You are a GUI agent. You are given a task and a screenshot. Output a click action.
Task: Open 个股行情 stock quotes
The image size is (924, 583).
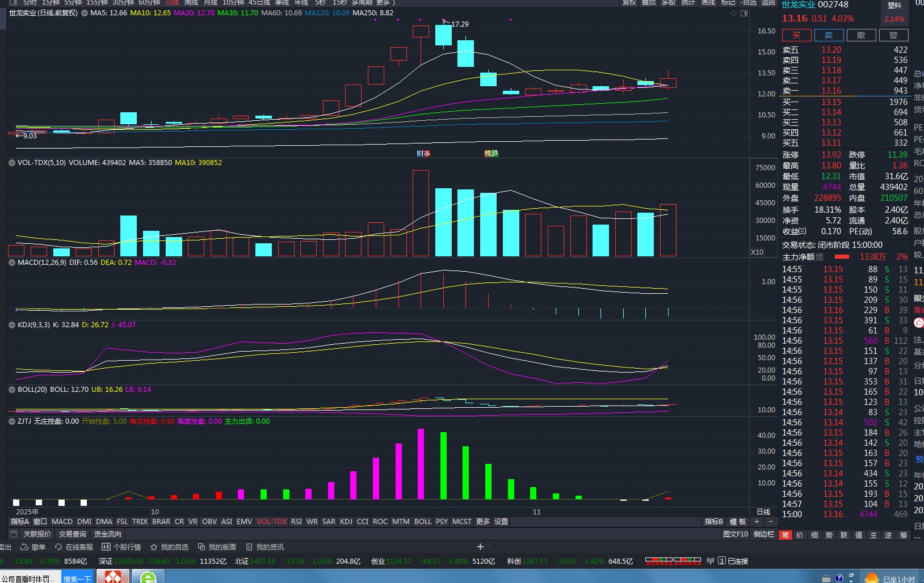click(x=121, y=547)
